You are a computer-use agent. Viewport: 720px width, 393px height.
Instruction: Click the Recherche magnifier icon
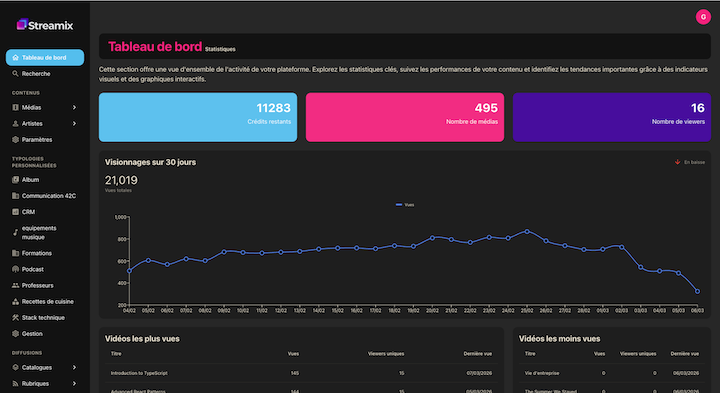pos(16,73)
